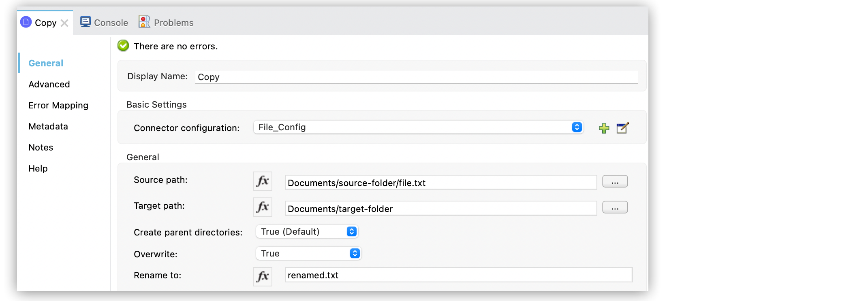Click the Rename to input field

coord(459,275)
